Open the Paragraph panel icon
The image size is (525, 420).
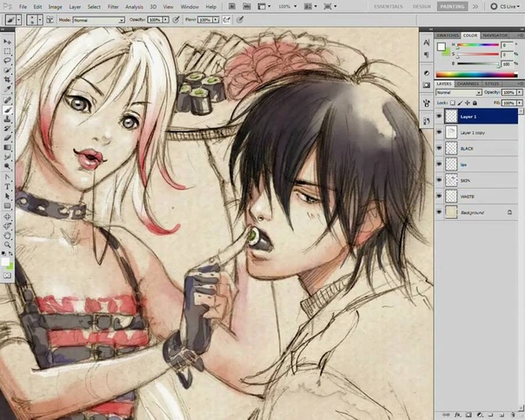pos(426,55)
